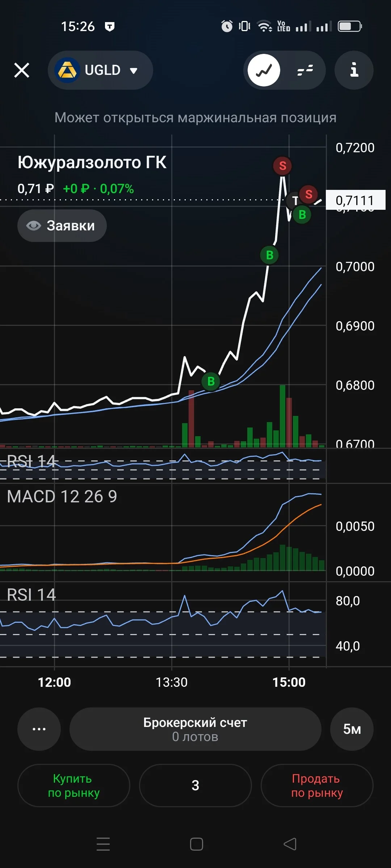The height and width of the screenshot is (868, 391).
Task: Tap the Южуралзолото ГК company name
Action: click(92, 162)
